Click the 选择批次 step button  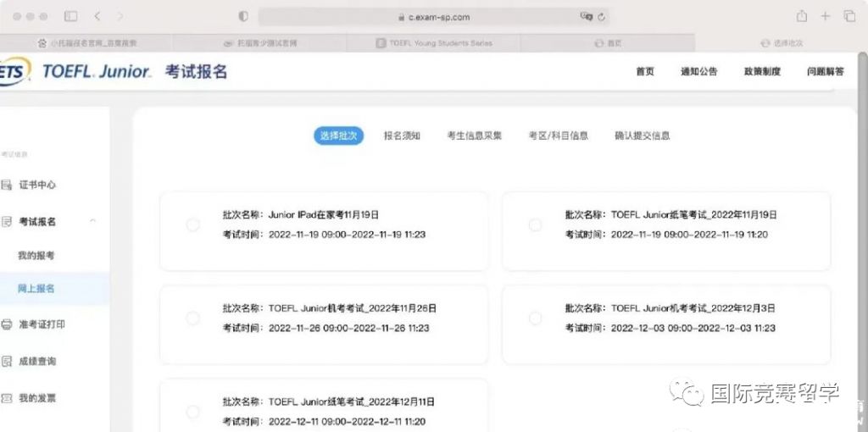coord(338,136)
